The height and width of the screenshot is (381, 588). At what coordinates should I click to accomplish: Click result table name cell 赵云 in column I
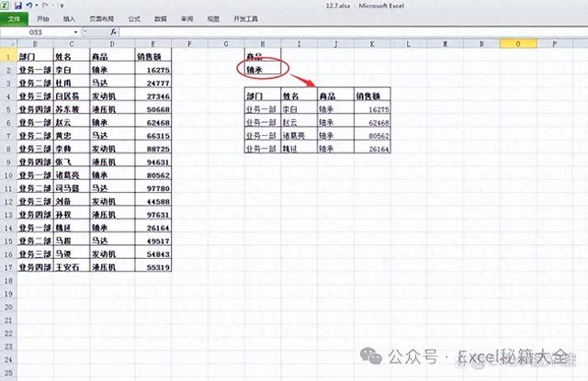(299, 122)
